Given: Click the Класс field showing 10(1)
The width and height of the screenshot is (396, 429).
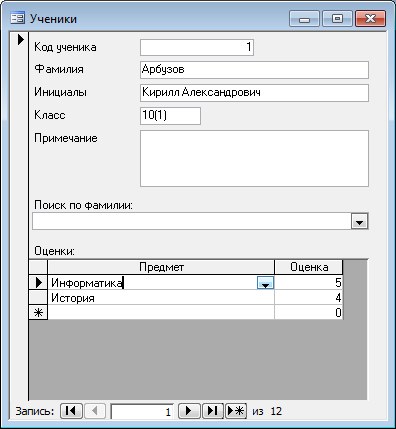Looking at the screenshot, I should [x=170, y=116].
